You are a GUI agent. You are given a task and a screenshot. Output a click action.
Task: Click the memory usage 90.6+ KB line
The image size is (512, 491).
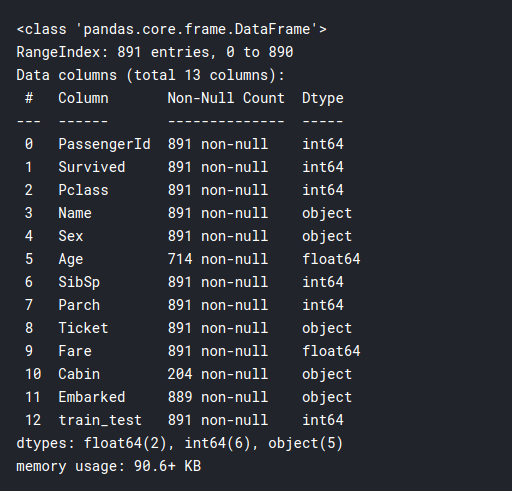pos(109,466)
